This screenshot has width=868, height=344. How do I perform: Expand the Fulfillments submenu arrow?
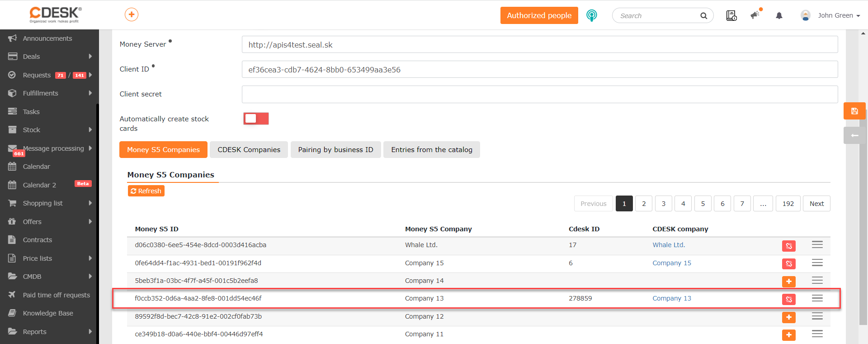tap(90, 93)
